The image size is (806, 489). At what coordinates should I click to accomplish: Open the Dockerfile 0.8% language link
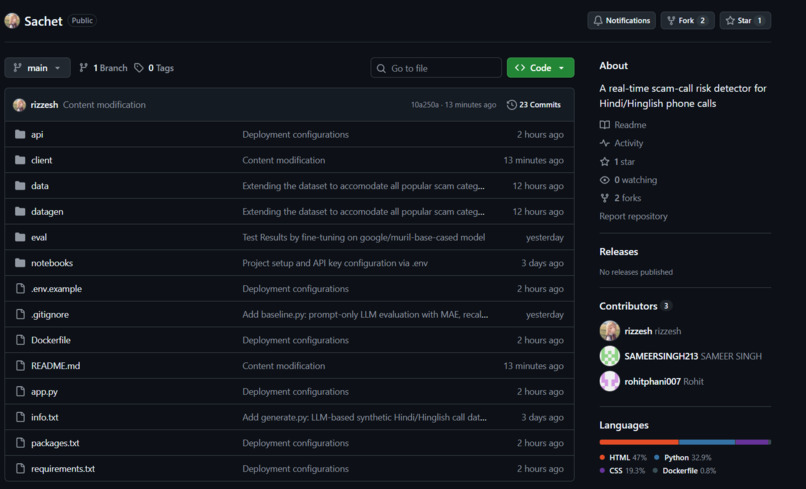point(684,470)
